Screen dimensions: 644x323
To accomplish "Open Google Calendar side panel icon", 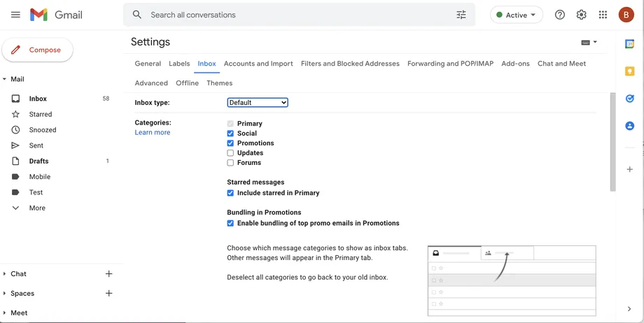I will [x=629, y=43].
